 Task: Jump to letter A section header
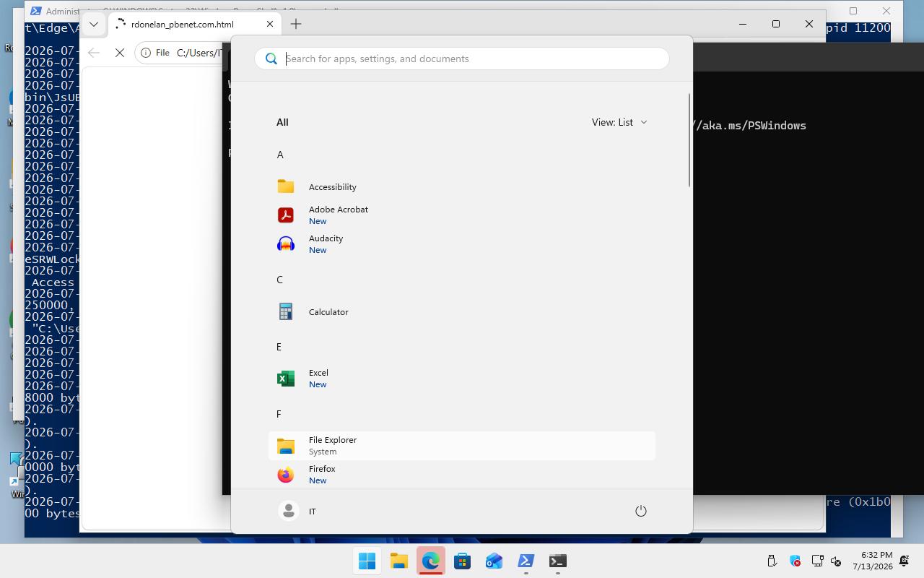[280, 155]
